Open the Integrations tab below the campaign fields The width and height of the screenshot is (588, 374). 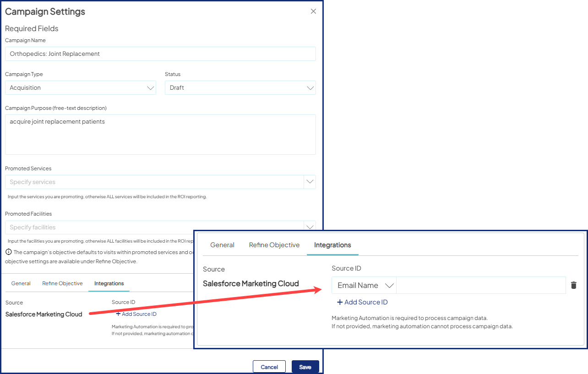(x=109, y=283)
